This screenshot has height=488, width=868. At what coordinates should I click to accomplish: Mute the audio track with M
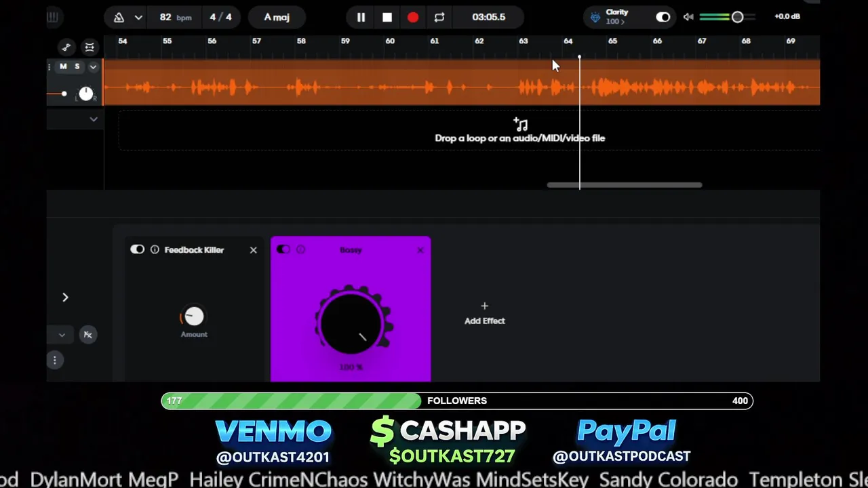click(x=63, y=66)
